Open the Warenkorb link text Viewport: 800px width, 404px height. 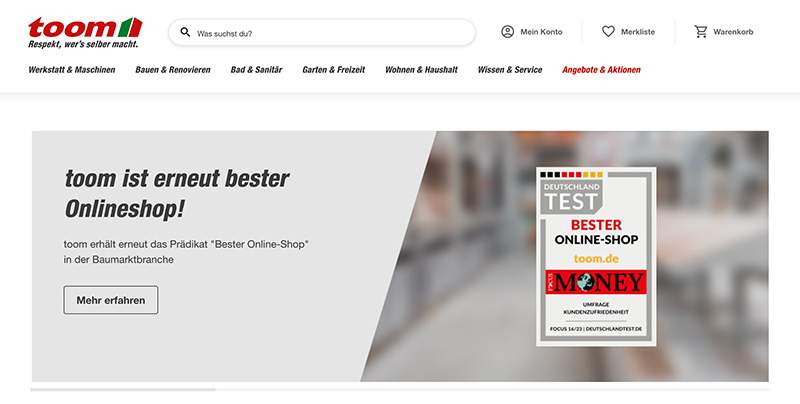pos(733,32)
